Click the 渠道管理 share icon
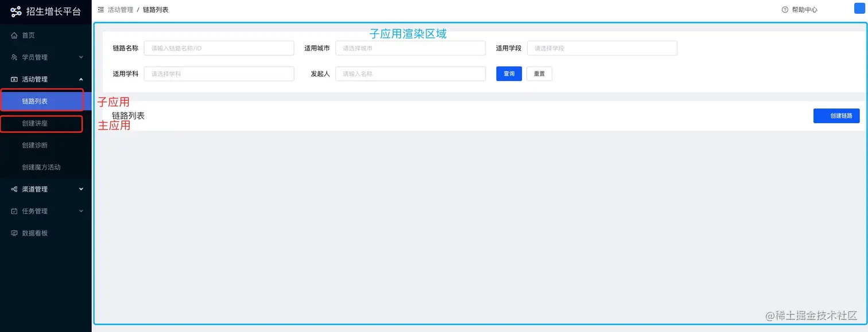868x332 pixels. click(x=14, y=189)
